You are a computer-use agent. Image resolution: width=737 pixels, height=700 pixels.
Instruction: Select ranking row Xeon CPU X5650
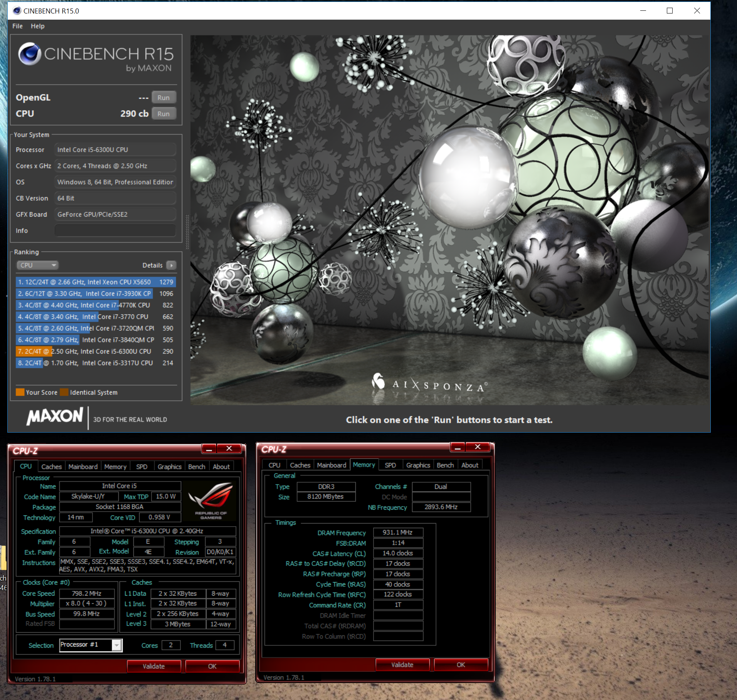[96, 282]
